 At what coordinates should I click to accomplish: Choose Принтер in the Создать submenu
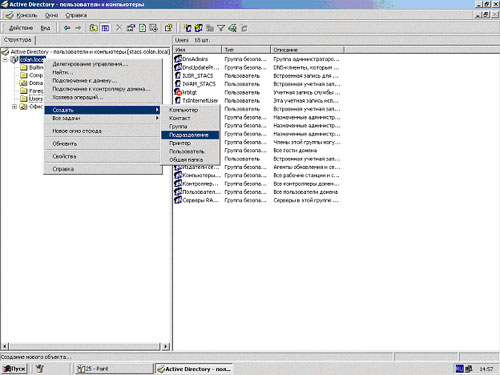[x=190, y=143]
